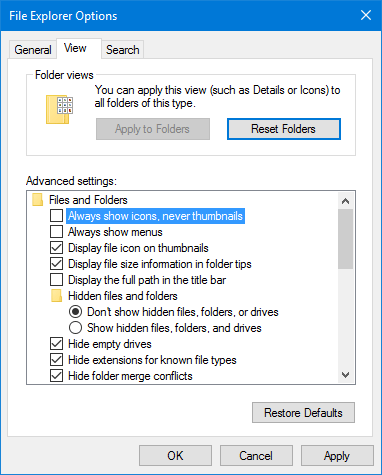Click the Reset Folders button
Image resolution: width=382 pixels, height=475 pixels.
(x=284, y=129)
